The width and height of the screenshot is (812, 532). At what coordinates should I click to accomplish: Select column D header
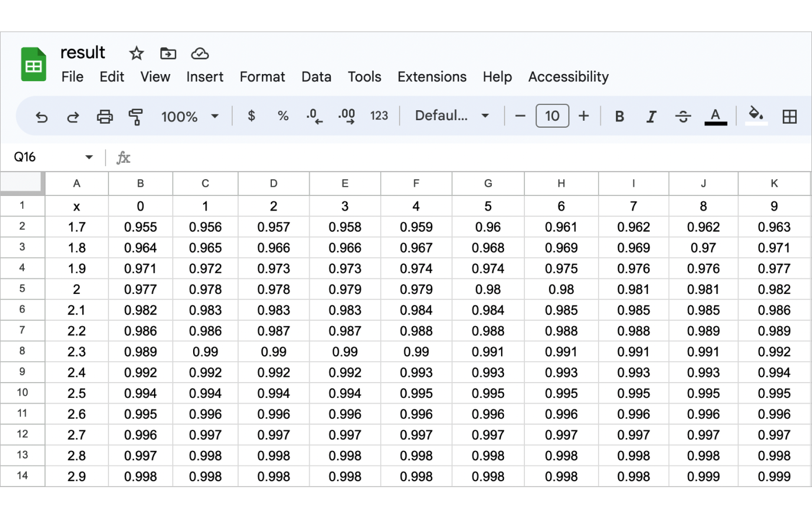coord(274,183)
